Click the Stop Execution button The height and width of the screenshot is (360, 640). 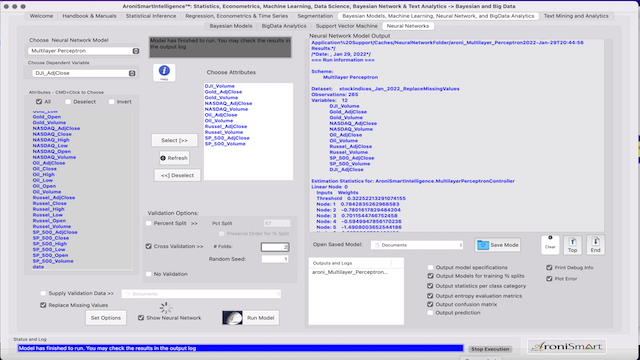point(490,349)
